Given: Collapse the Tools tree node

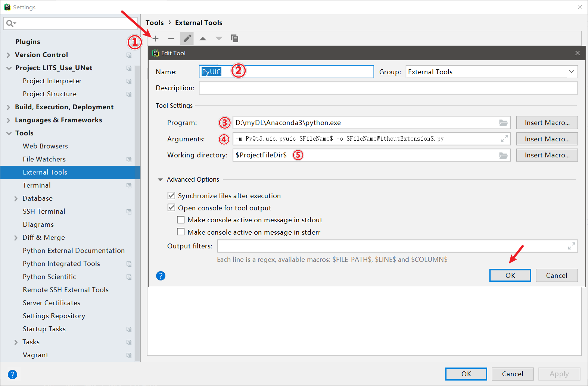Looking at the screenshot, I should tap(9, 134).
